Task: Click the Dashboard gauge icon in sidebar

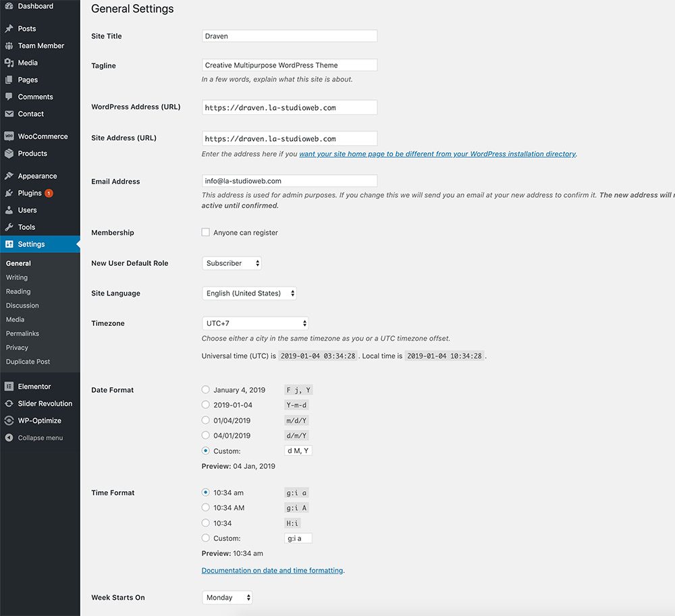Action: point(9,6)
